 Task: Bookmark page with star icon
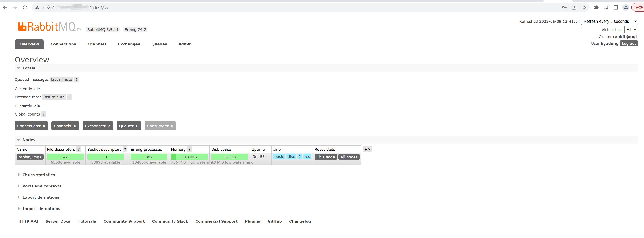click(584, 8)
